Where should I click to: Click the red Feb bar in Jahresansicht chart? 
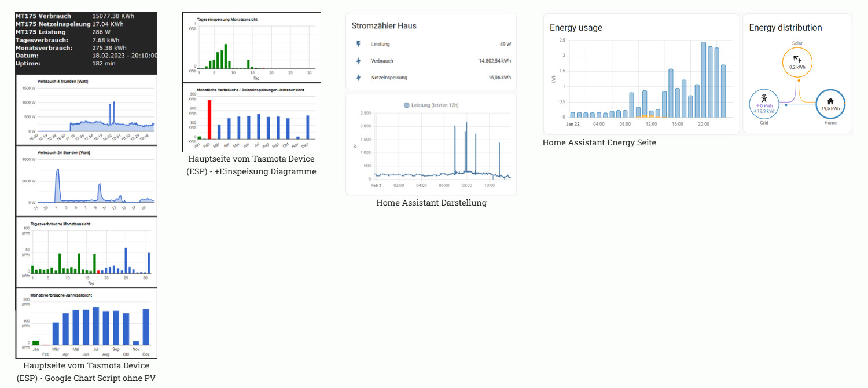[209, 119]
